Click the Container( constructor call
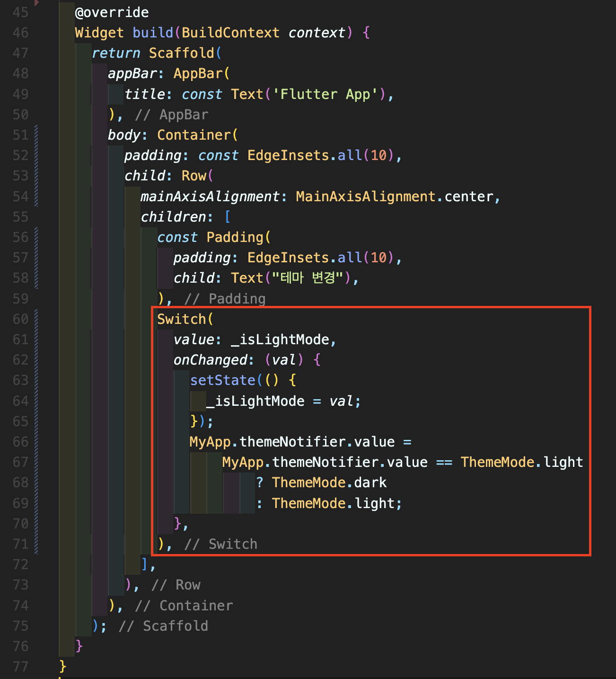 [x=197, y=135]
